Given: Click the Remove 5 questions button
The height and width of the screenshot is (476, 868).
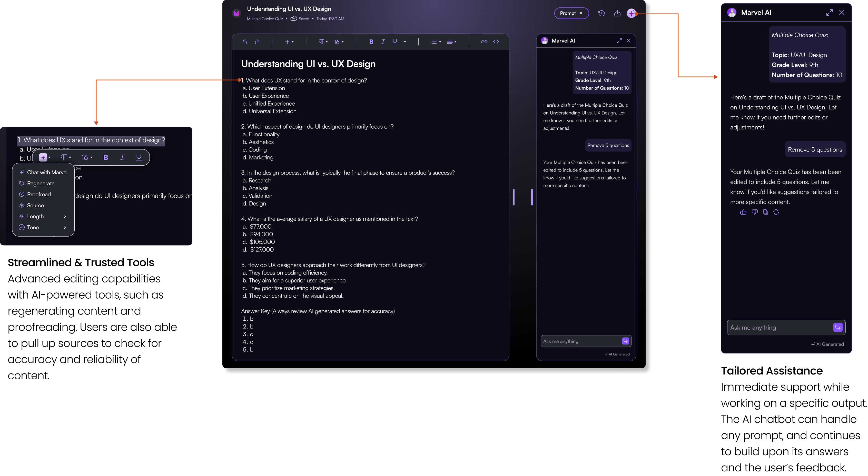Looking at the screenshot, I should 608,145.
